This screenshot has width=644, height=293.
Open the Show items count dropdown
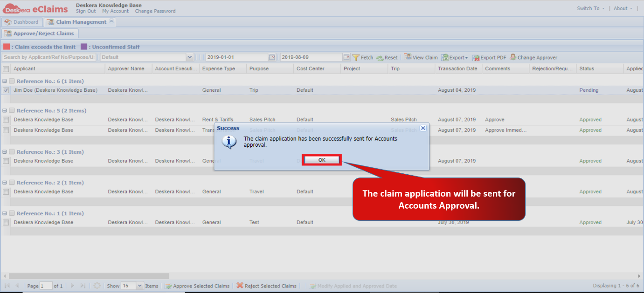(x=140, y=286)
